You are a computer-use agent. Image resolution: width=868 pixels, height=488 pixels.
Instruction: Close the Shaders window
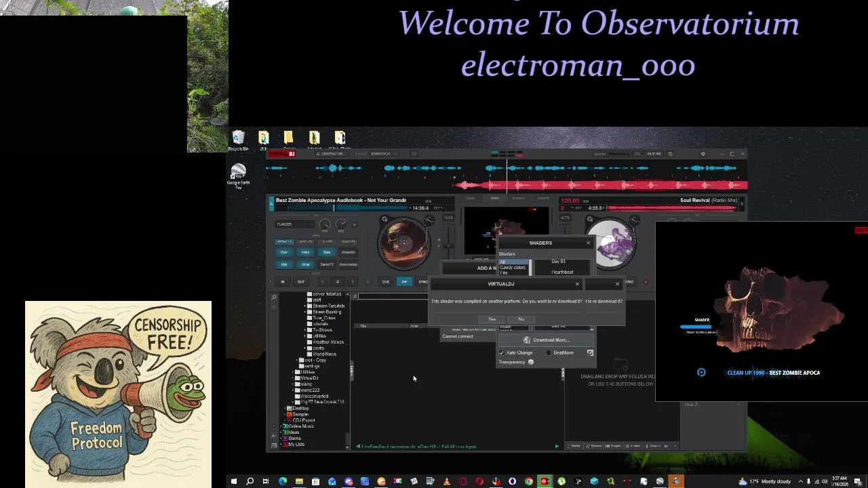[x=588, y=243]
